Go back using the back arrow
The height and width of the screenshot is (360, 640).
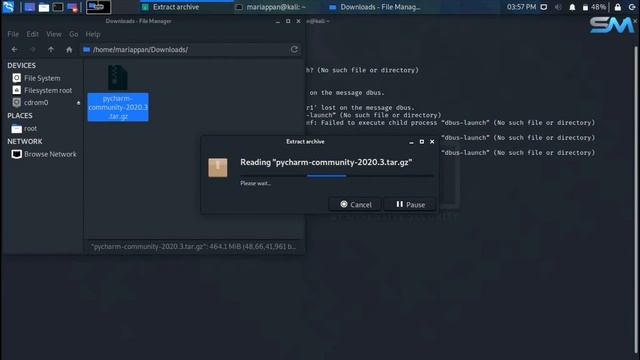(x=15, y=49)
